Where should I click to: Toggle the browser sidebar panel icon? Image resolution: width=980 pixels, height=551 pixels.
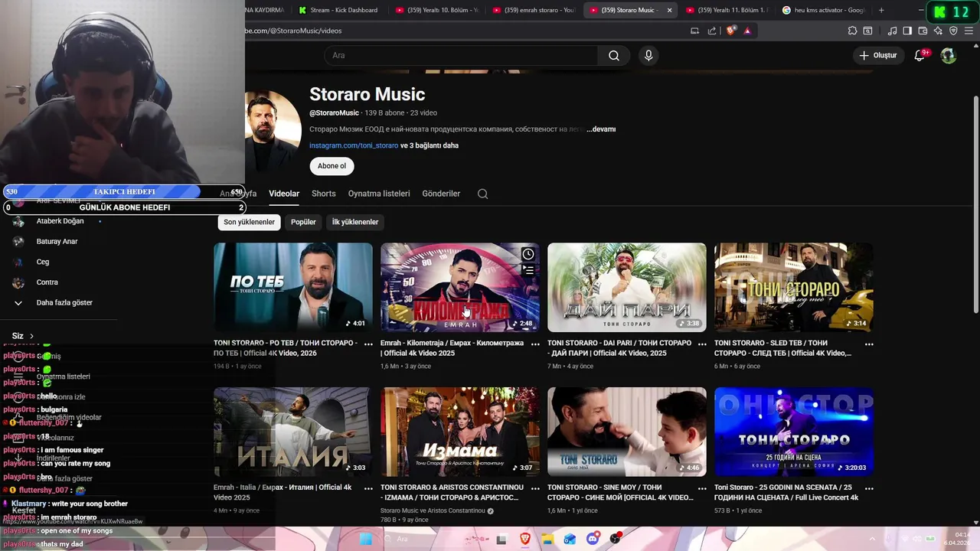pyautogui.click(x=907, y=31)
